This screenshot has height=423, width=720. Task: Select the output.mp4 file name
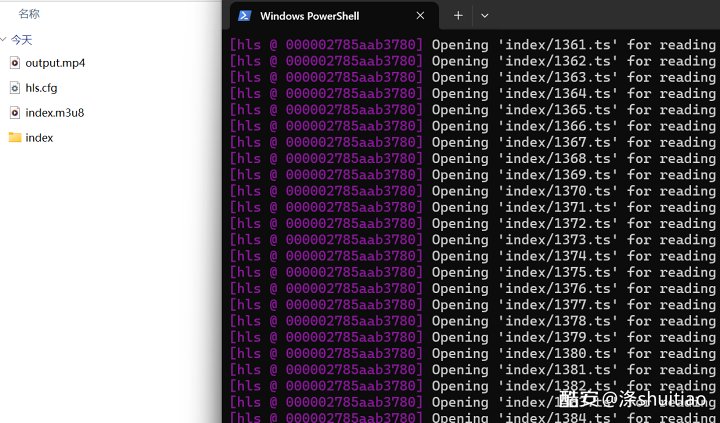(55, 63)
